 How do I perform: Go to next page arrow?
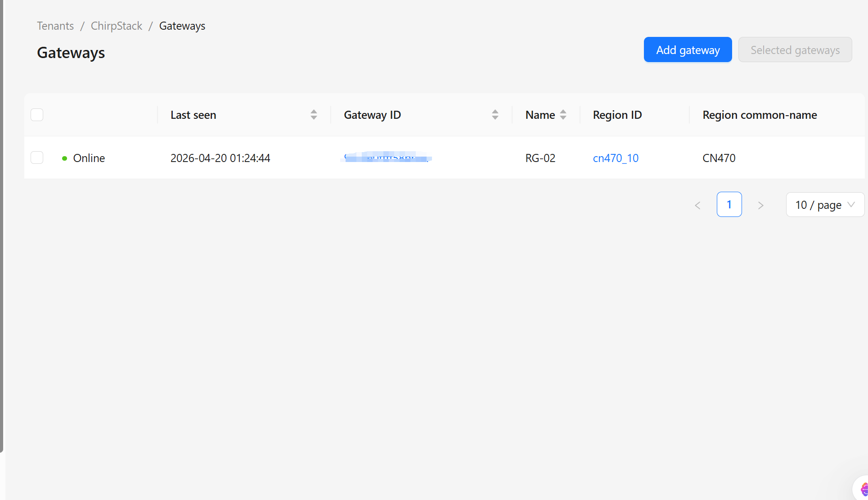point(760,205)
